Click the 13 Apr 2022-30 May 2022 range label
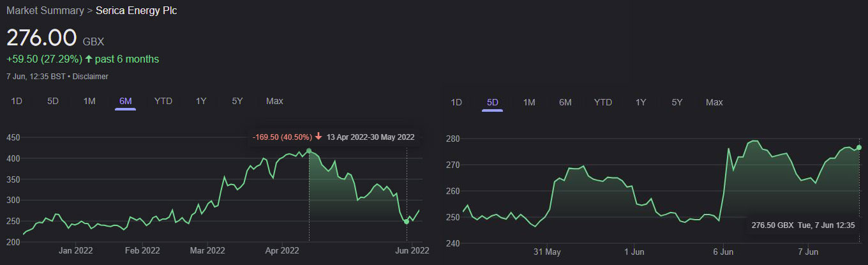The height and width of the screenshot is (265, 868). tap(370, 137)
